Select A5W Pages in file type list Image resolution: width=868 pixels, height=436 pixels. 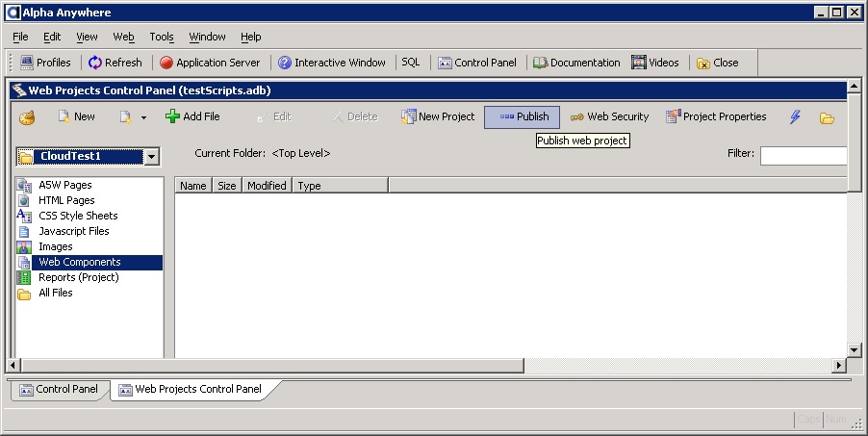(x=65, y=185)
